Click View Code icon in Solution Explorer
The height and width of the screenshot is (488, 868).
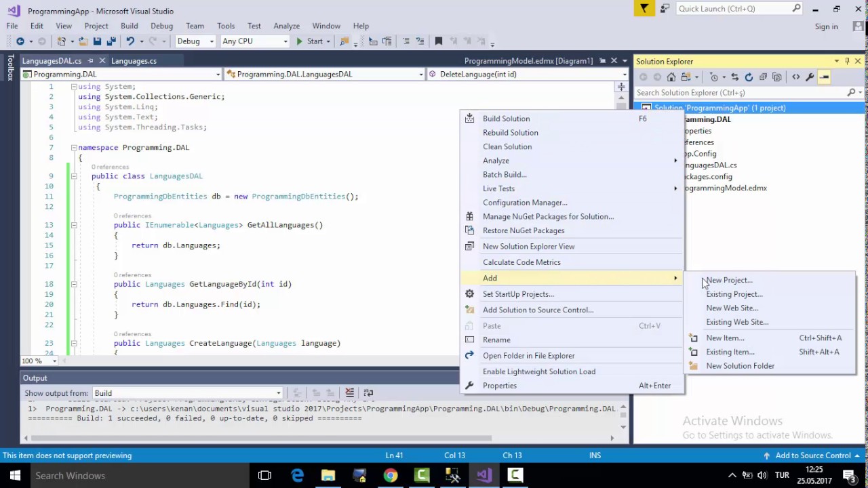[x=795, y=77]
